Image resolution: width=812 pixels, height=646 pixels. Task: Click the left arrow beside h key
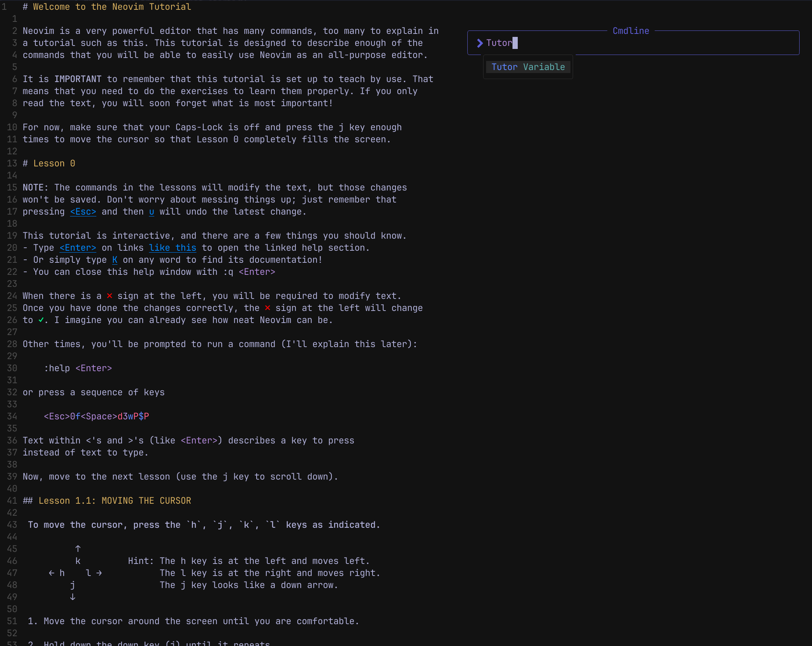pos(52,573)
